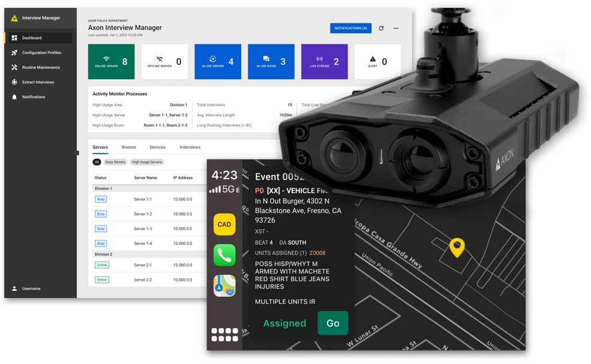Select the Online Server card
The width and height of the screenshot is (591, 364).
point(111,61)
